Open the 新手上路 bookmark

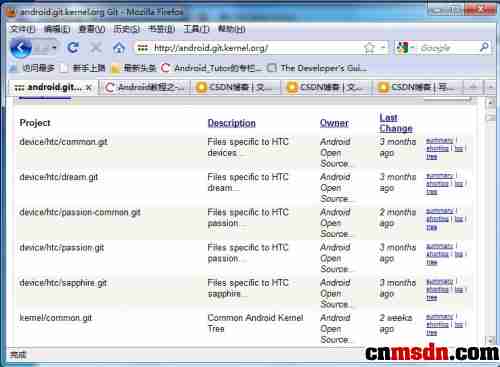[x=83, y=68]
